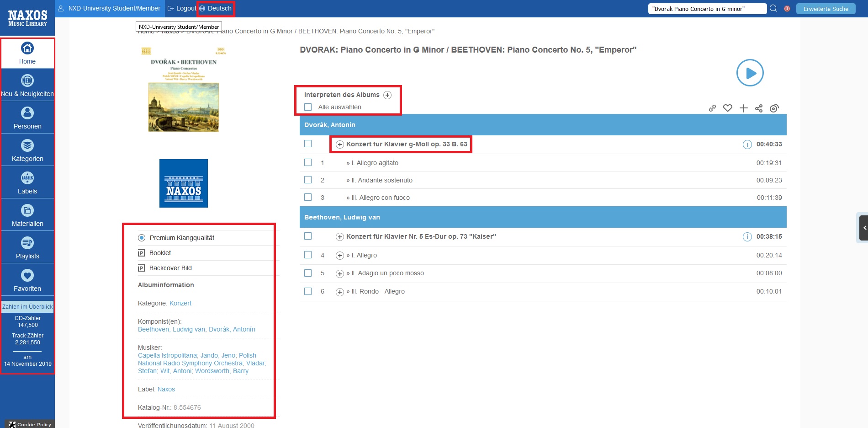Expand Interpreten des Albums
The image size is (868, 428).
[387, 95]
